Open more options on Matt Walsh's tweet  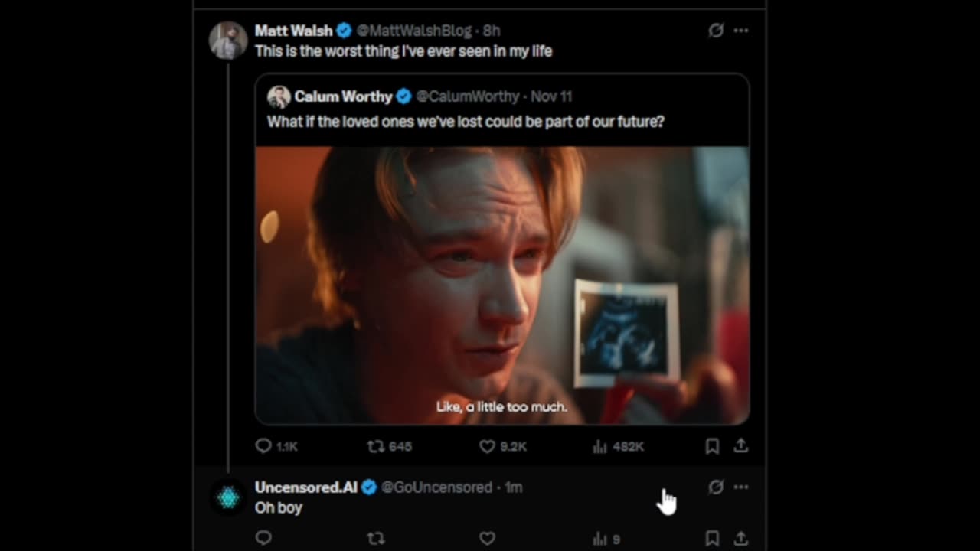click(741, 31)
